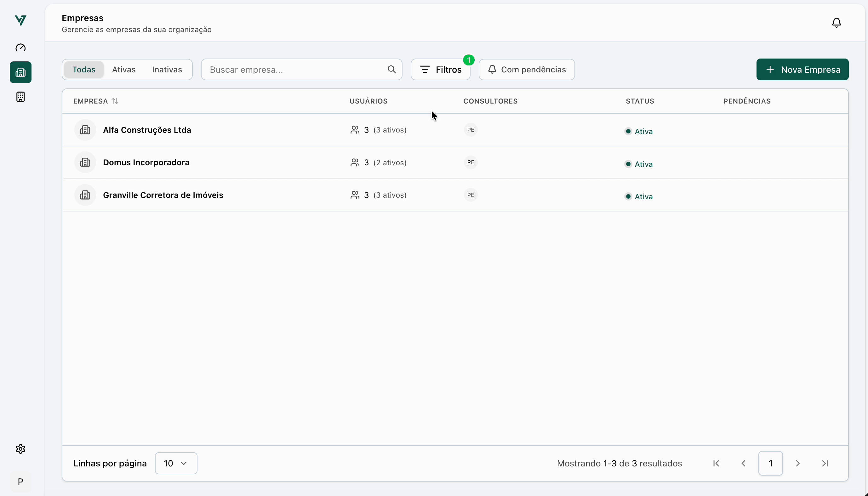
Task: Open the notifications bell in header
Action: pyautogui.click(x=836, y=23)
